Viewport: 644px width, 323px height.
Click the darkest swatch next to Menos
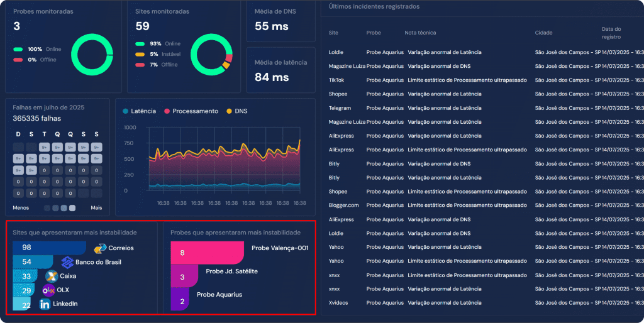[47, 208]
